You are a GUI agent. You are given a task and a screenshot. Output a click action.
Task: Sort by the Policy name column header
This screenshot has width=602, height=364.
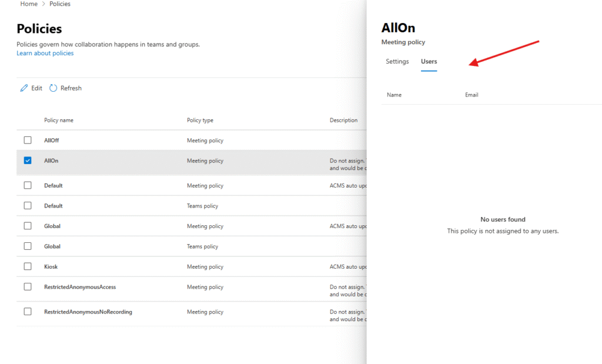click(59, 121)
